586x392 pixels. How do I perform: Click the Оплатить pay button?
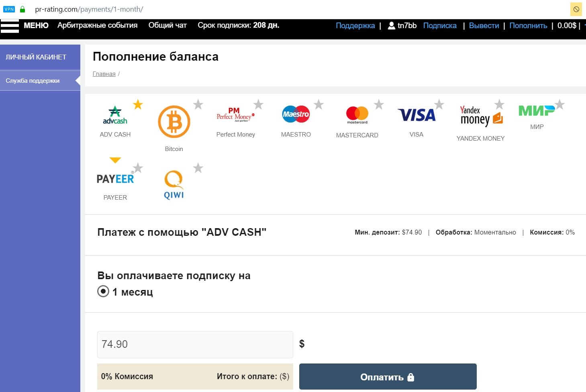tap(388, 377)
